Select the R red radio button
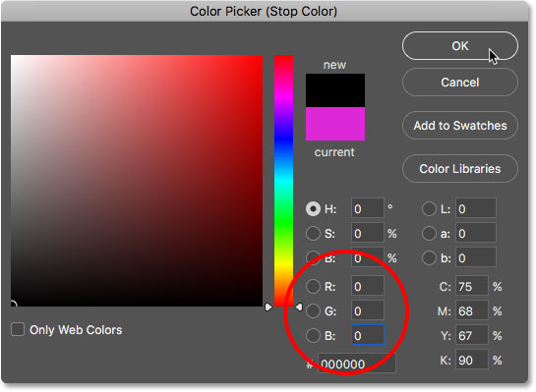Viewport: 536px width, 392px height. tap(313, 287)
